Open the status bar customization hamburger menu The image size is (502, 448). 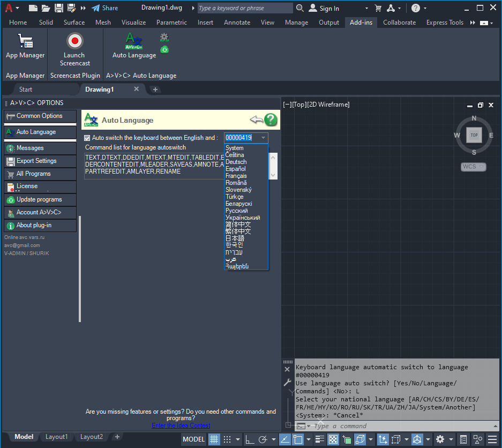492,439
